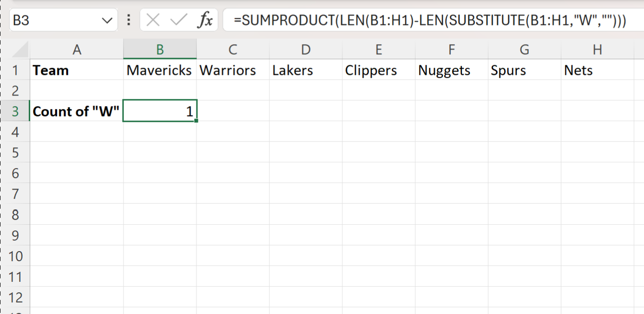Select column B header
This screenshot has height=314, width=644.
pos(160,49)
